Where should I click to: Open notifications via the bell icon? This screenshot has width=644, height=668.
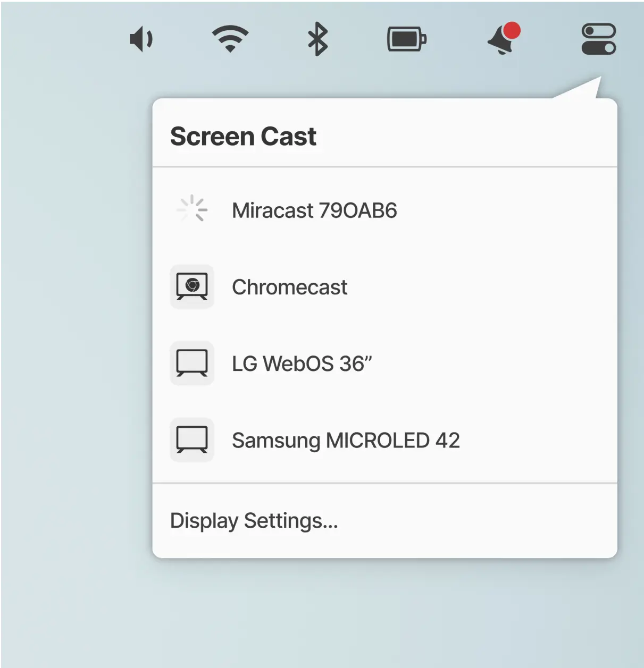(x=501, y=41)
